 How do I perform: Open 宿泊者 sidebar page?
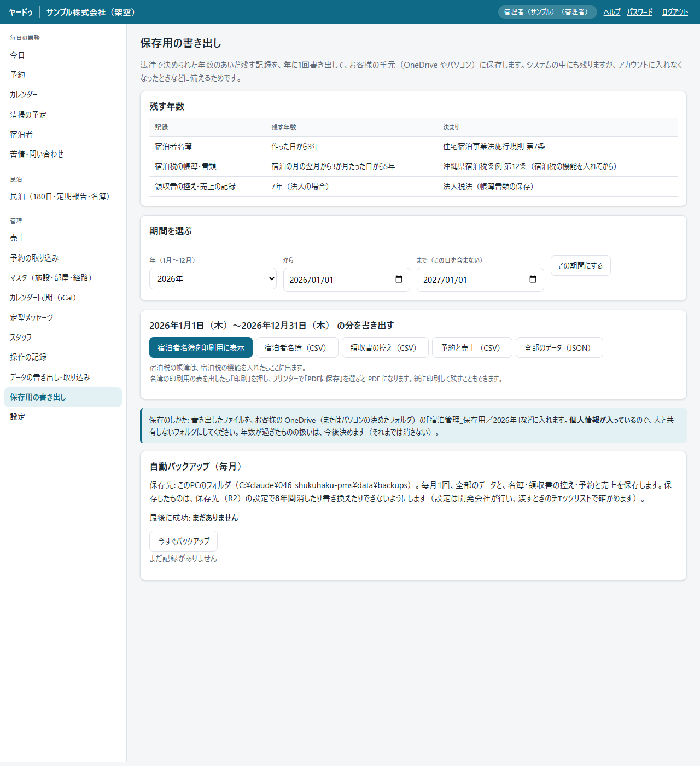coord(63,135)
